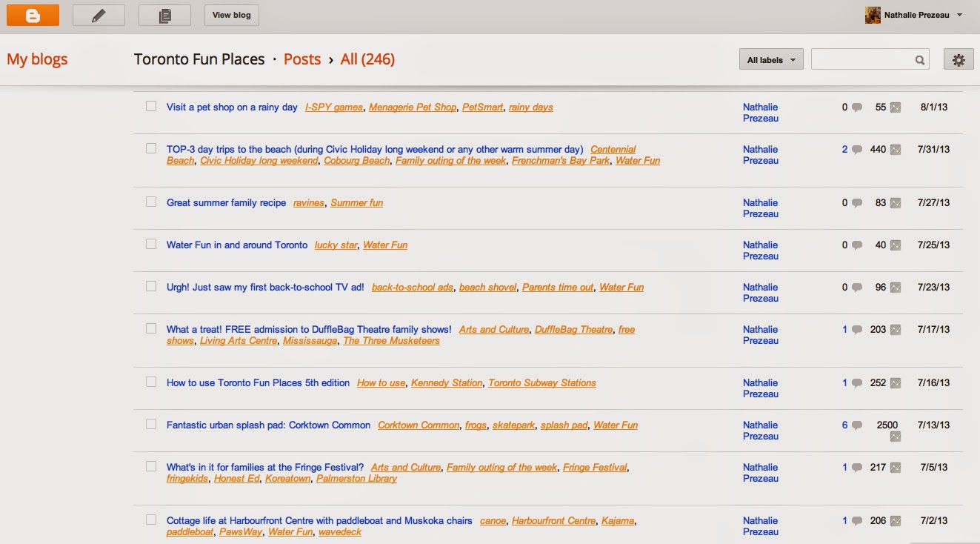The image size is (980, 544).
Task: Filter by label 'Kennedy Station'
Action: coord(447,383)
